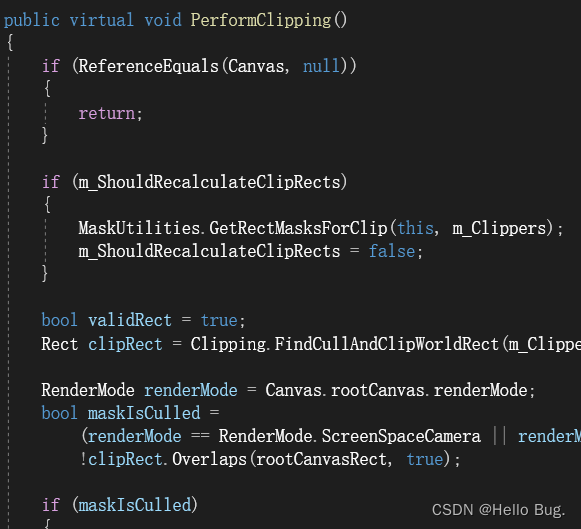Click rootCanvasRect argument

(x=321, y=459)
